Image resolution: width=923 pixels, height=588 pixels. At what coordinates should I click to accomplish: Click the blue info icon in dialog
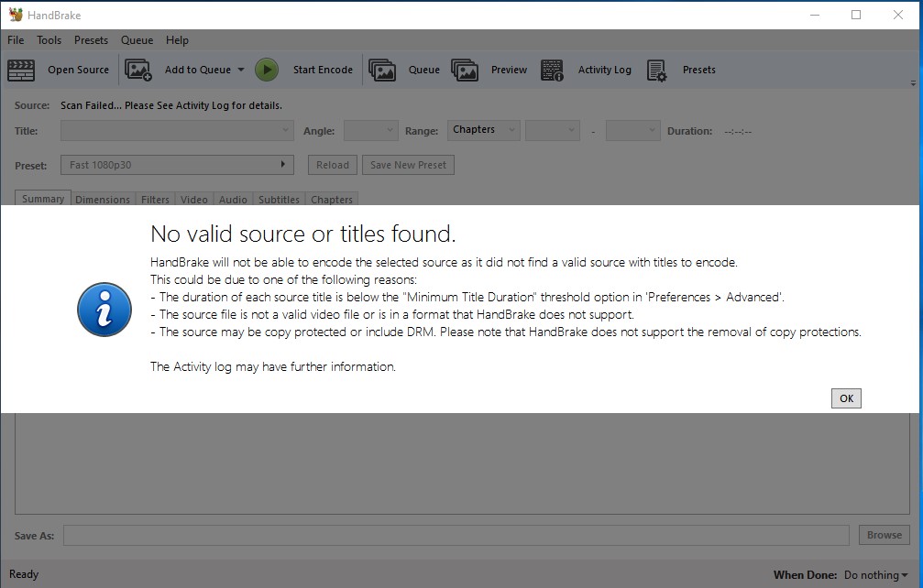click(x=103, y=310)
